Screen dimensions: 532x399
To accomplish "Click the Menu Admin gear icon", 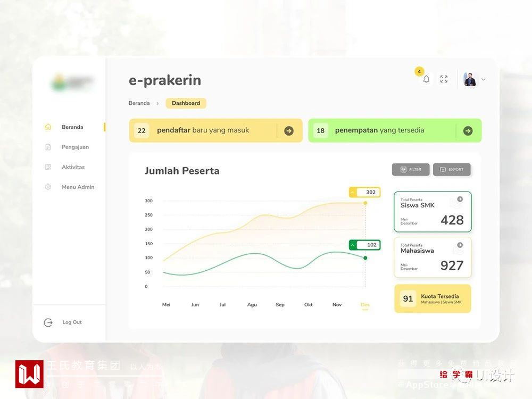I will [x=48, y=187].
